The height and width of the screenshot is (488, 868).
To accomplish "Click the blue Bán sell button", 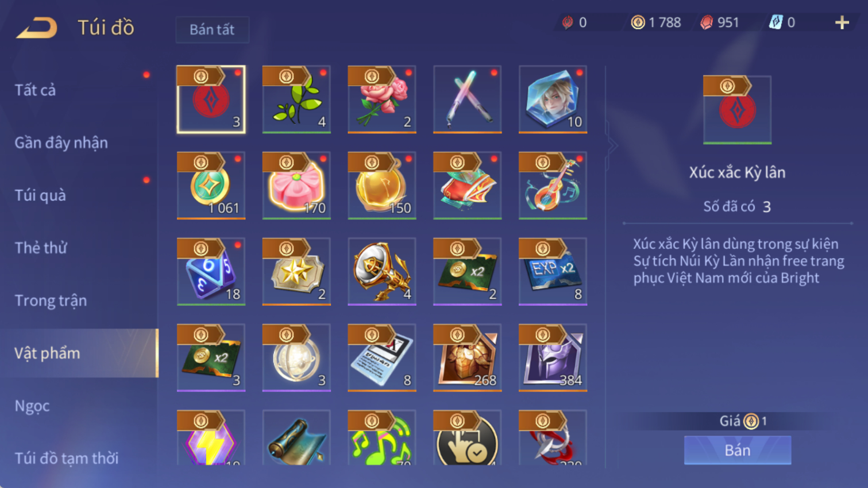I will click(x=738, y=450).
